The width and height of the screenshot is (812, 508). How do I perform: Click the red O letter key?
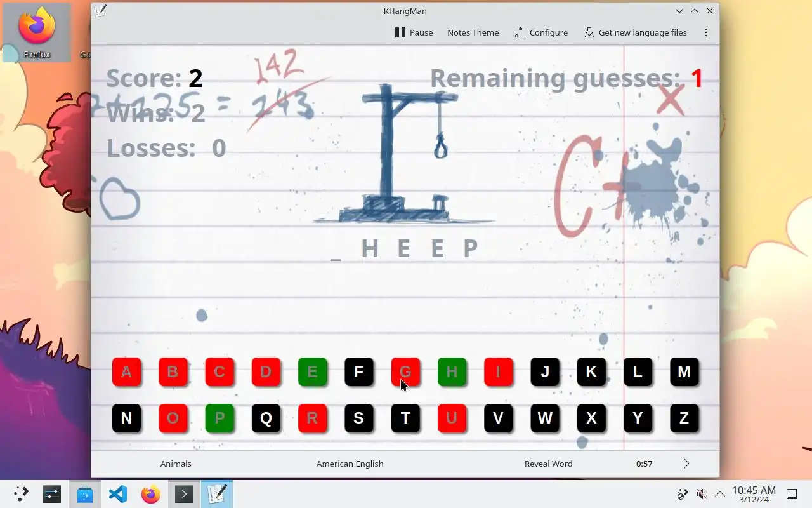[x=173, y=418]
